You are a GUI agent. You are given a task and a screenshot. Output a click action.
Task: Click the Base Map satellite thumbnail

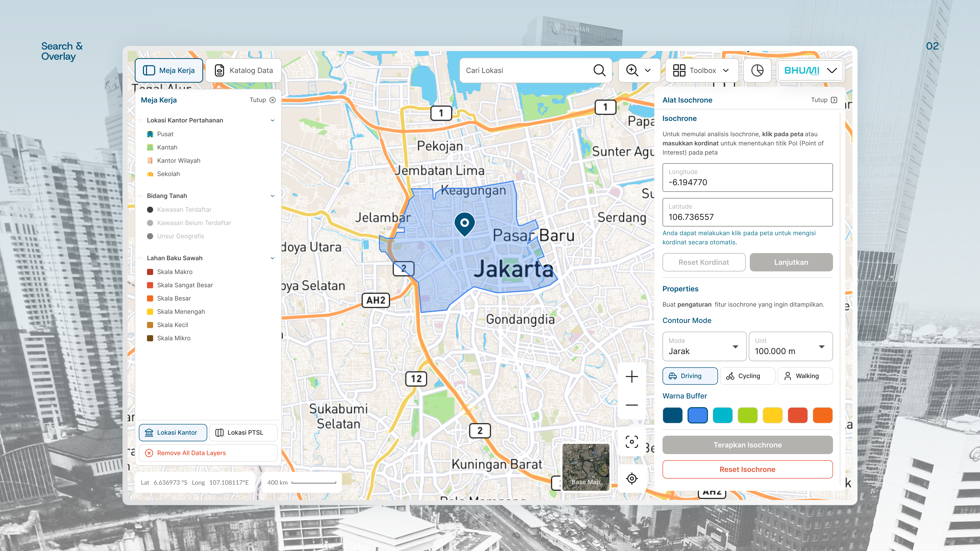585,467
